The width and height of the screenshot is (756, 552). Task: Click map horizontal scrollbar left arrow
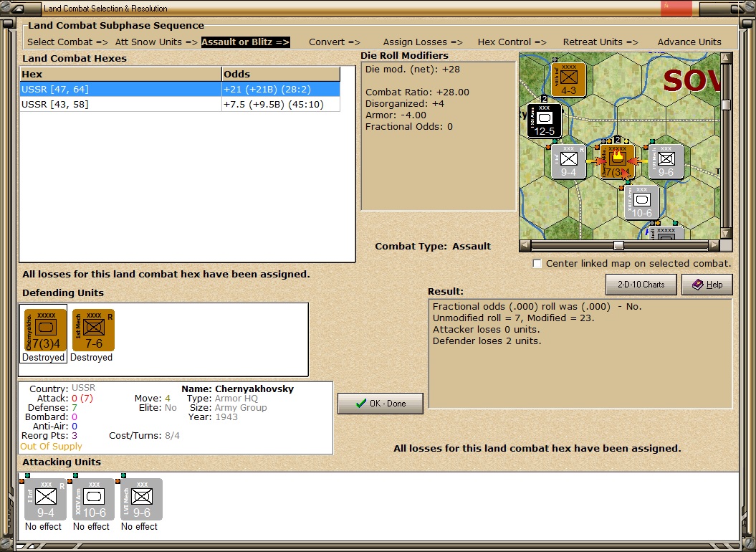pyautogui.click(x=525, y=246)
